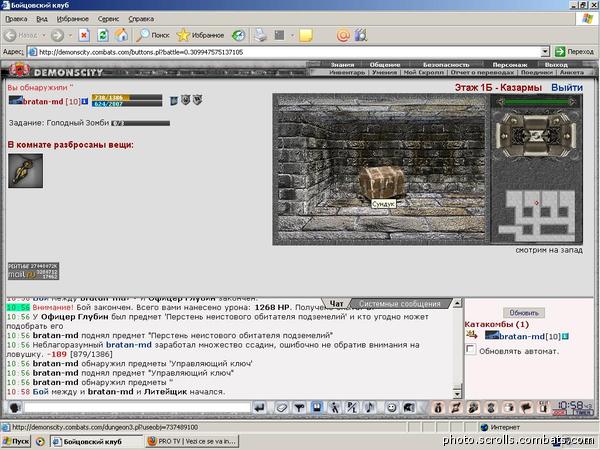Click the private message icon beside bratan-md in Катакомбы
This screenshot has height=450, width=600.
click(x=472, y=336)
